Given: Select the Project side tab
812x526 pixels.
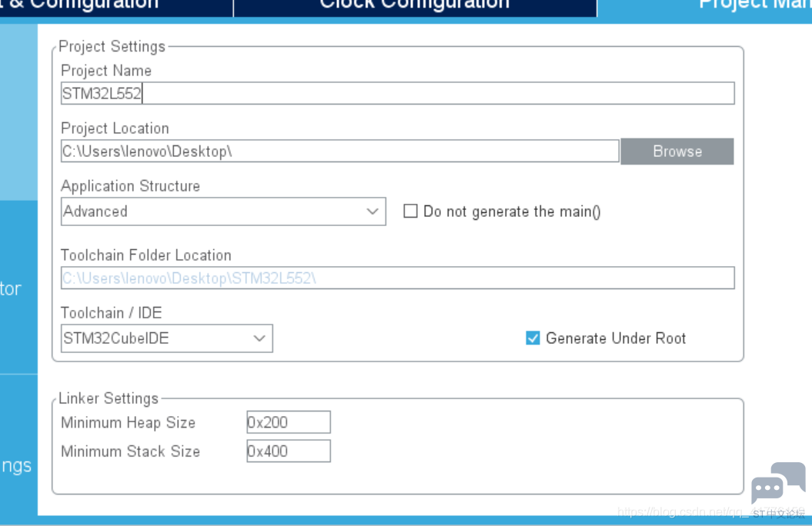Looking at the screenshot, I should 18,112.
